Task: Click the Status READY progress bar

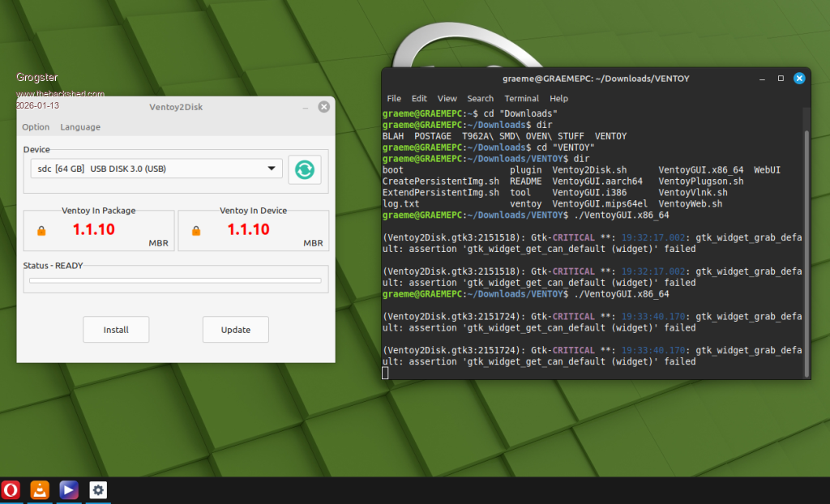Action: (x=175, y=280)
